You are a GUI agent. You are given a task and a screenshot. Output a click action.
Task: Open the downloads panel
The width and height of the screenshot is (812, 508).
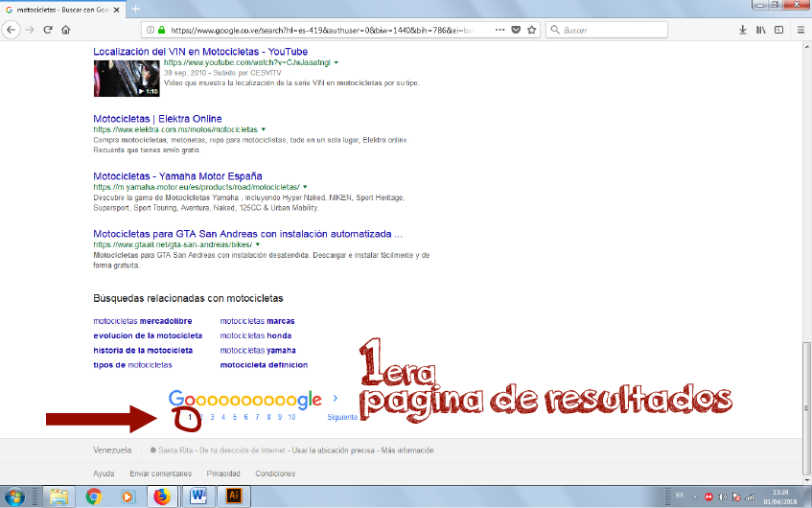coord(743,30)
